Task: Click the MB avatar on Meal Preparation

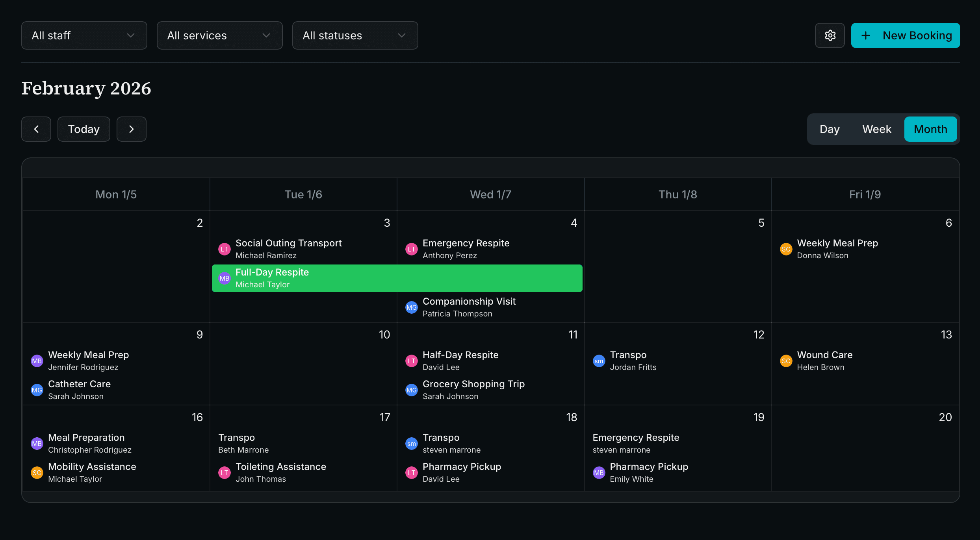Action: (37, 443)
